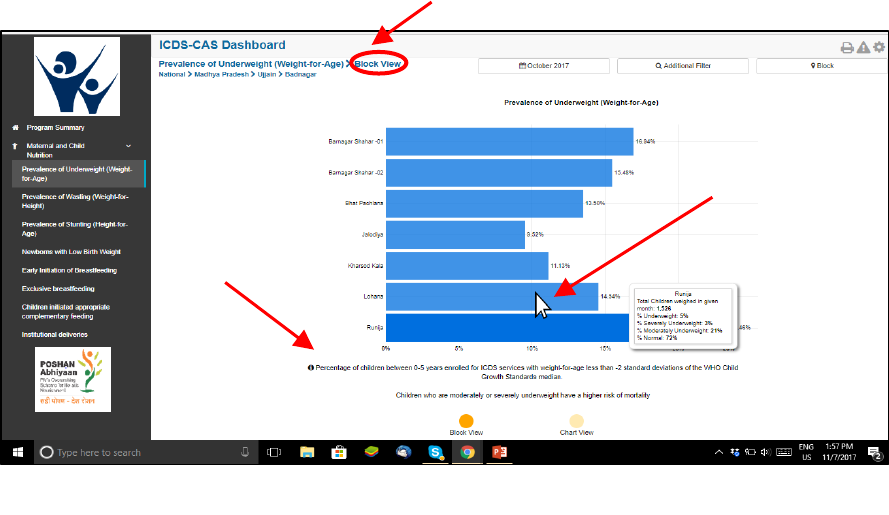Select the Chart View radio circle
Viewport: 889px width, 515px height.
pos(576,421)
